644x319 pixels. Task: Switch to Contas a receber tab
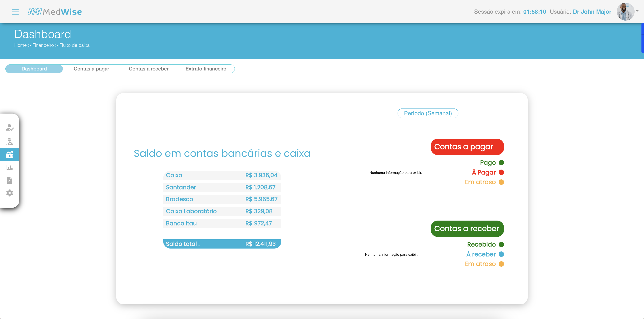(x=148, y=69)
